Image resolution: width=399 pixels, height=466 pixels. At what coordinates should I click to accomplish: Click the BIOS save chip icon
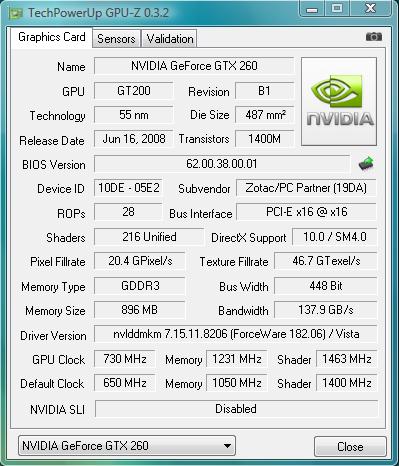366,164
